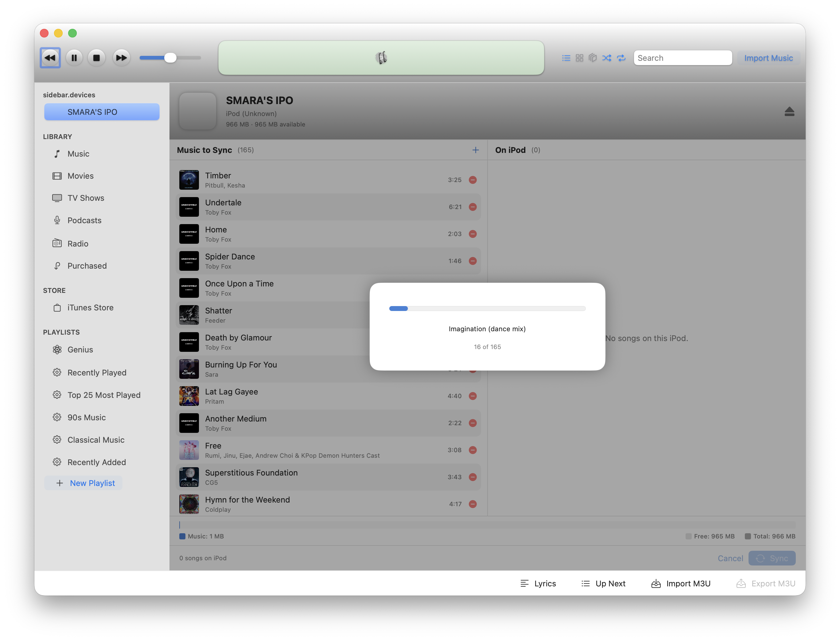
Task: Click the Sync button
Action: [772, 558]
